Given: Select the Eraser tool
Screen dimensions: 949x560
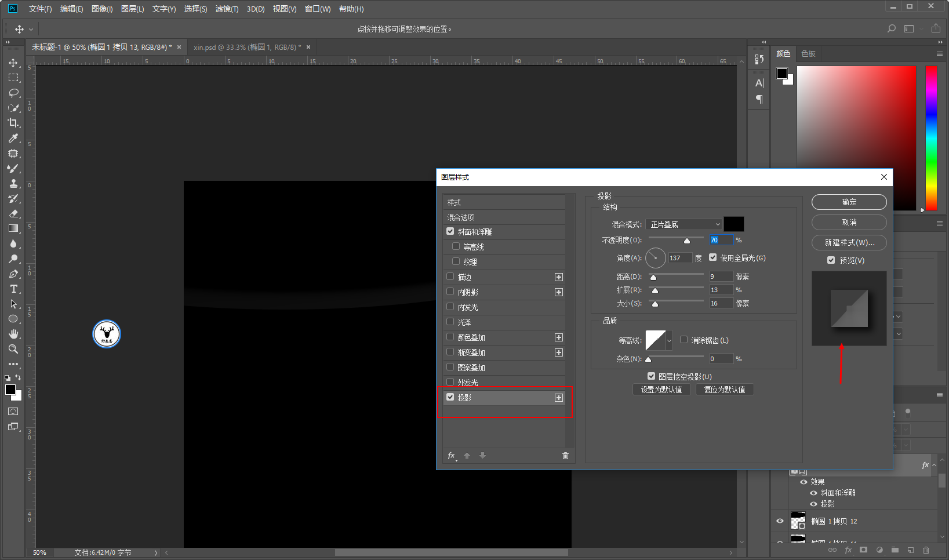Looking at the screenshot, I should click(13, 213).
